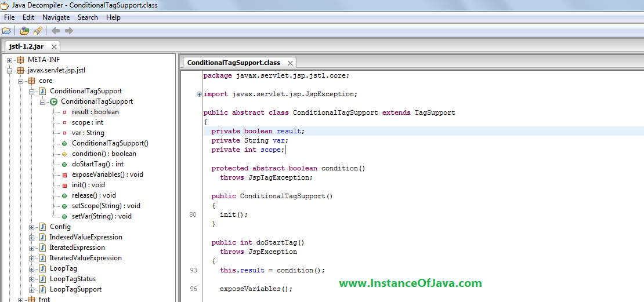Image resolution: width=644 pixels, height=302 pixels.
Task: Expand the META-INF tree node
Action: pyautogui.click(x=10, y=60)
